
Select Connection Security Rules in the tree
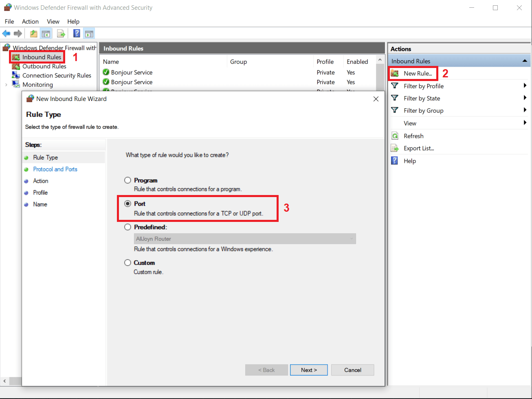[57, 75]
